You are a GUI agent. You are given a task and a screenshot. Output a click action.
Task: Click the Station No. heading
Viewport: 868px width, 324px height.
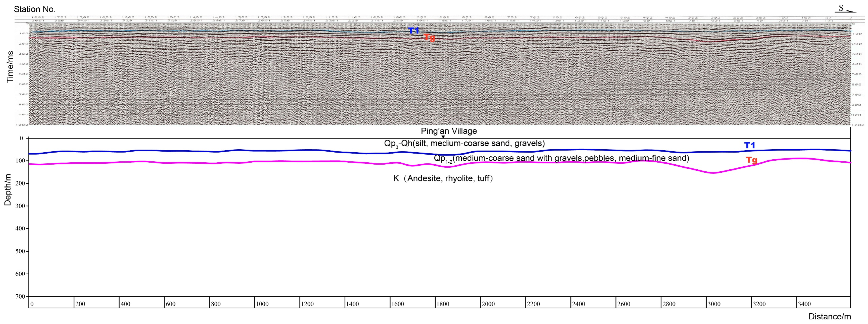34,9
